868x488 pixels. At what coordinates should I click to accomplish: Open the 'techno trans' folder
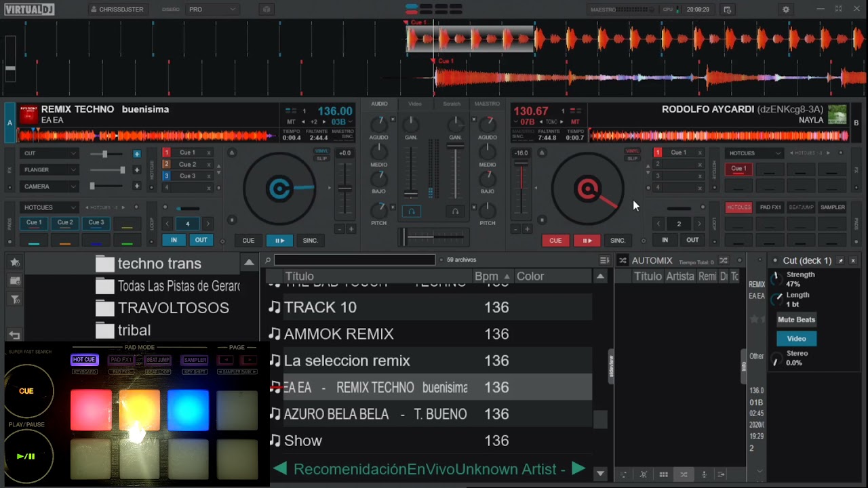coord(159,264)
